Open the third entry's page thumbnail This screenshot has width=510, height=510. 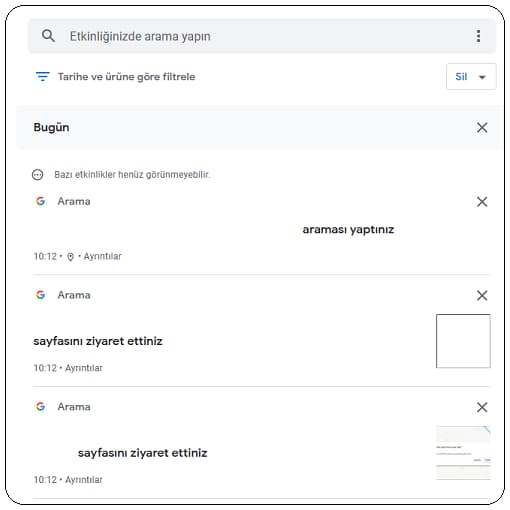[x=463, y=453]
